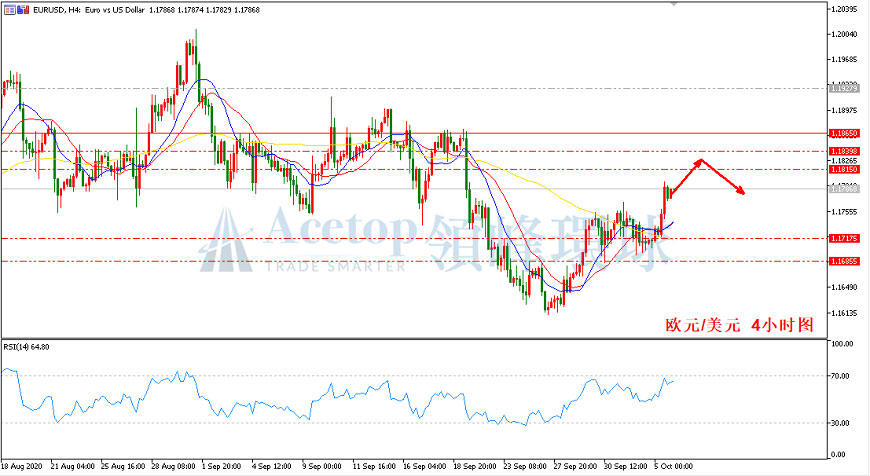Click the chart shift triangle marker at top
The width and height of the screenshot is (870, 476).
[x=674, y=3]
